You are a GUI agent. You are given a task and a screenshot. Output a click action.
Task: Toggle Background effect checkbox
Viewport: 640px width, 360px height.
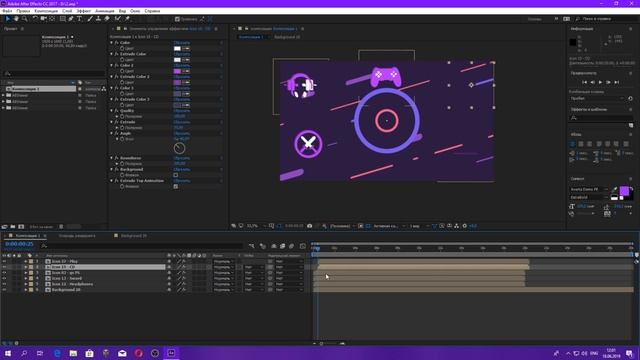click(x=176, y=175)
